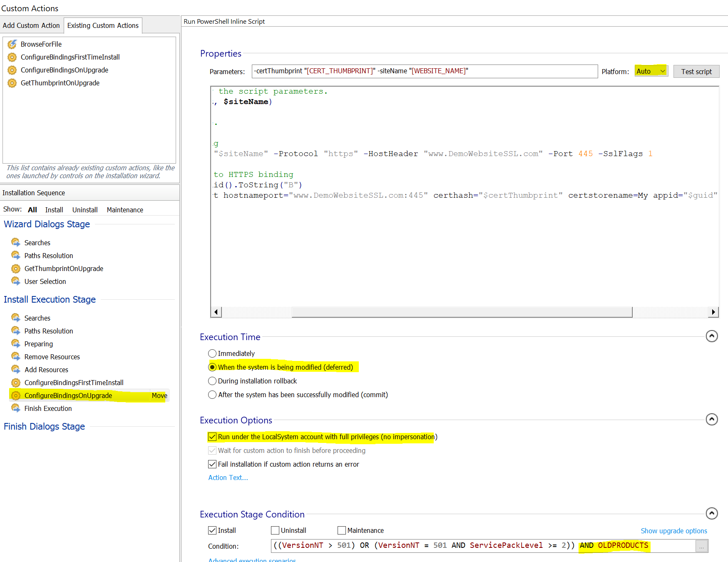Image resolution: width=728 pixels, height=562 pixels.
Task: Select BrowseForFile in existing actions list
Action: [x=41, y=44]
